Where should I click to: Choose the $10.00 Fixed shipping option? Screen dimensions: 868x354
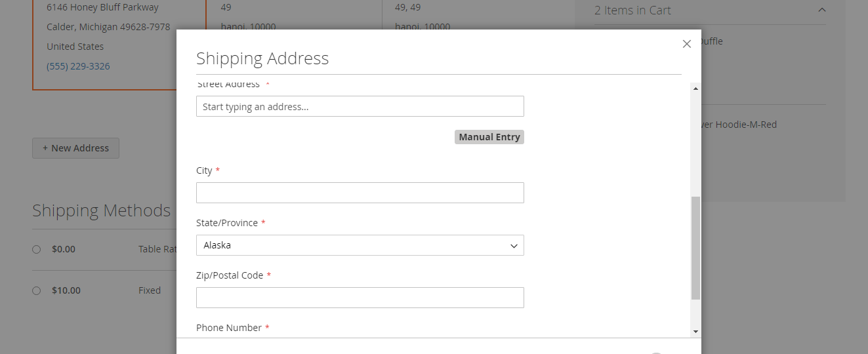click(37, 290)
